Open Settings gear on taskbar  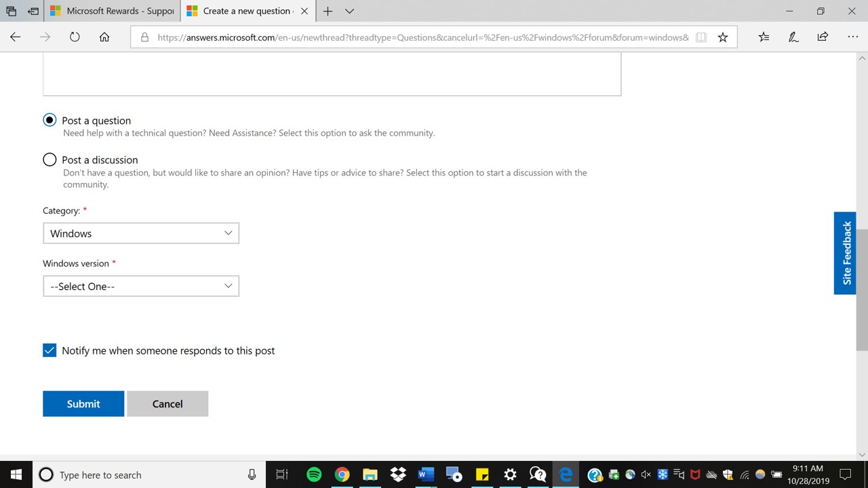coord(510,474)
